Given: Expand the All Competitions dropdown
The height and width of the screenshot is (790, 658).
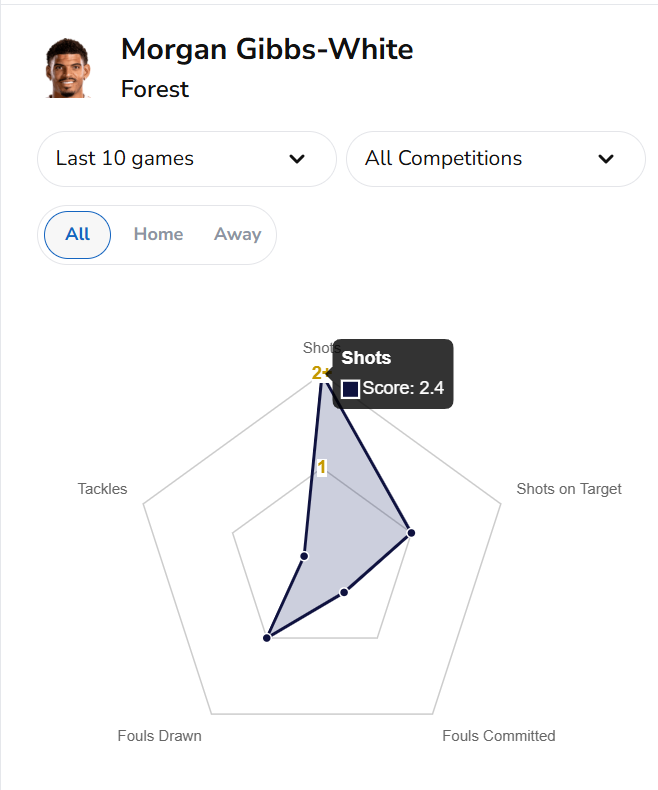Looking at the screenshot, I should coord(495,159).
